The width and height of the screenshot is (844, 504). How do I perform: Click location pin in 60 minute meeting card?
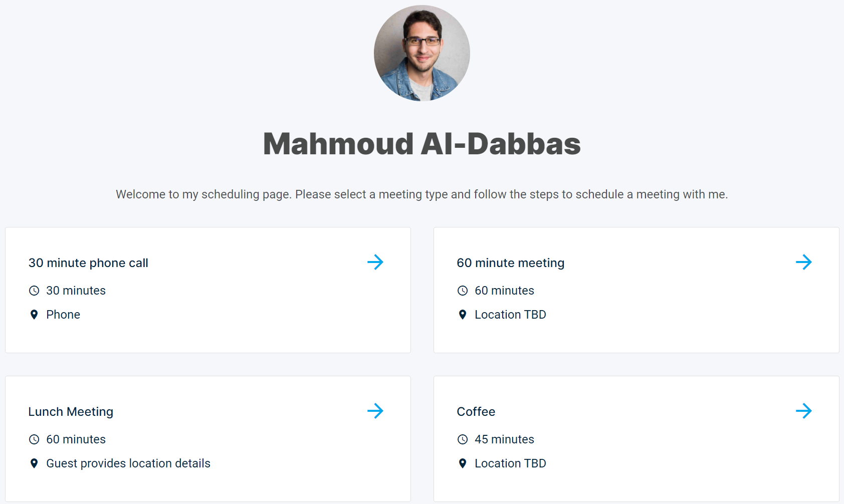[x=463, y=315]
